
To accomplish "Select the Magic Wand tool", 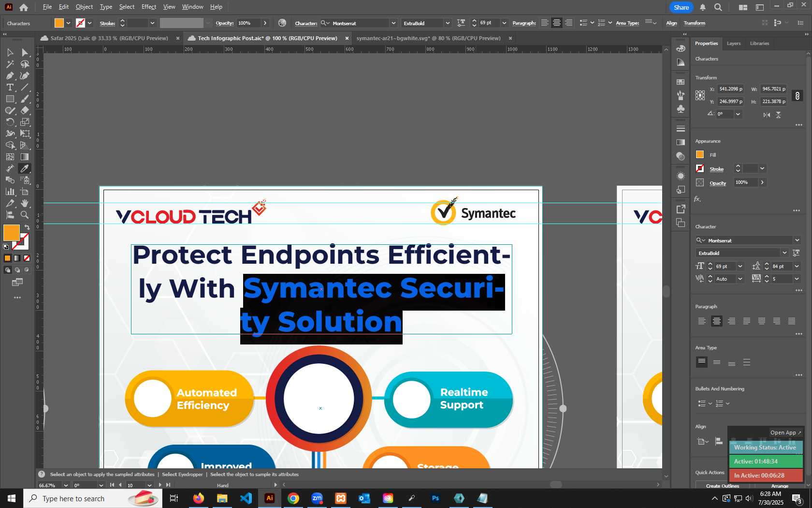I will (10, 64).
